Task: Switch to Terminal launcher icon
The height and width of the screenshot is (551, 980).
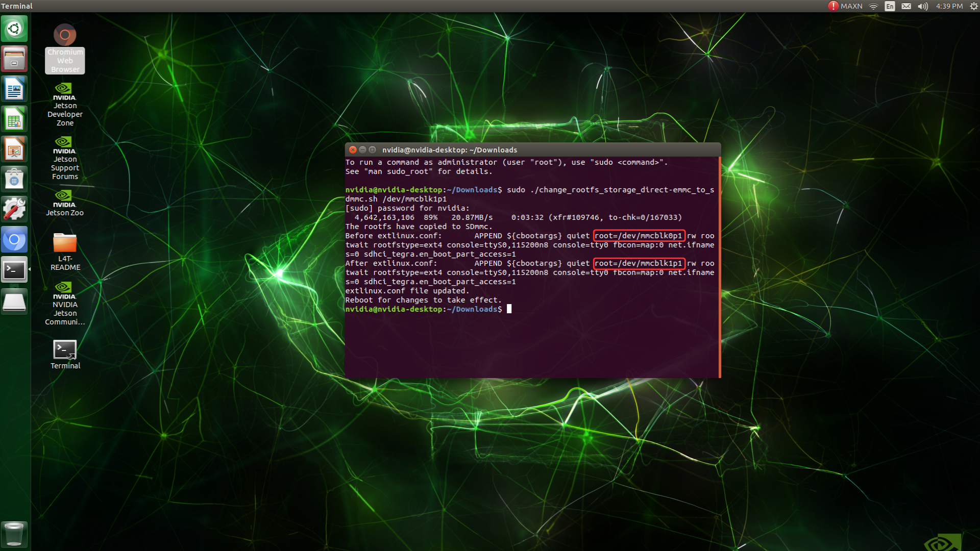Action: click(14, 270)
